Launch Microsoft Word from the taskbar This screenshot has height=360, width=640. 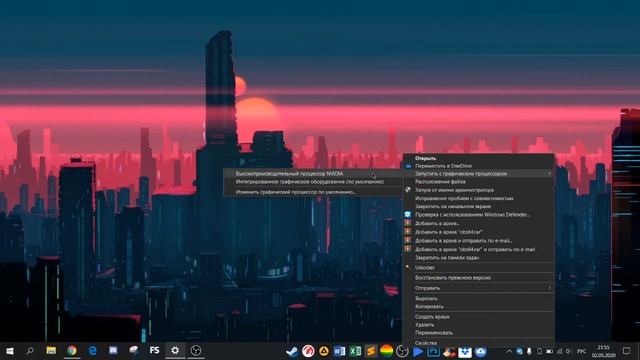coord(339,351)
